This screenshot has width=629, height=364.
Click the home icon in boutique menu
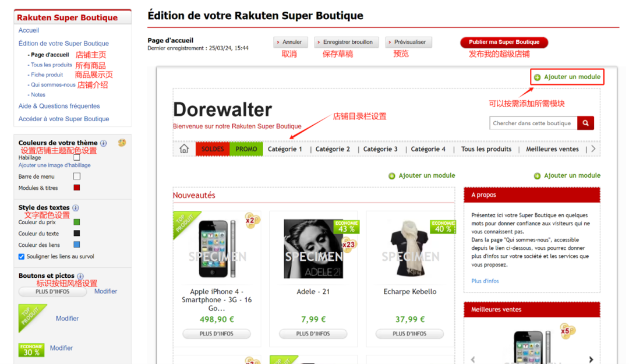183,149
